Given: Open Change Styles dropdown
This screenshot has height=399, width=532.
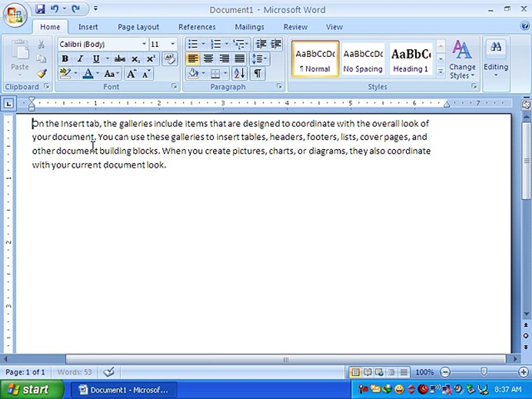Looking at the screenshot, I should (x=462, y=60).
